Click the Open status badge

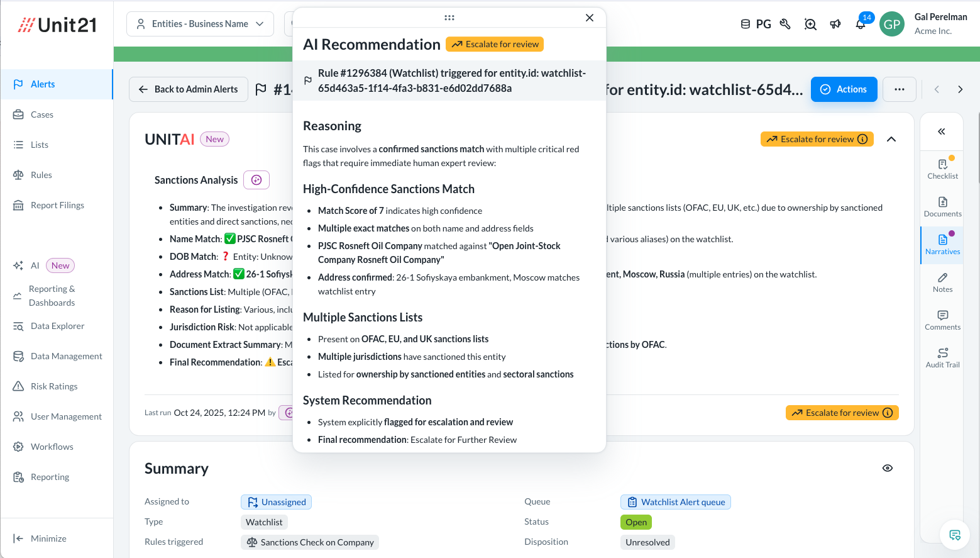(636, 522)
